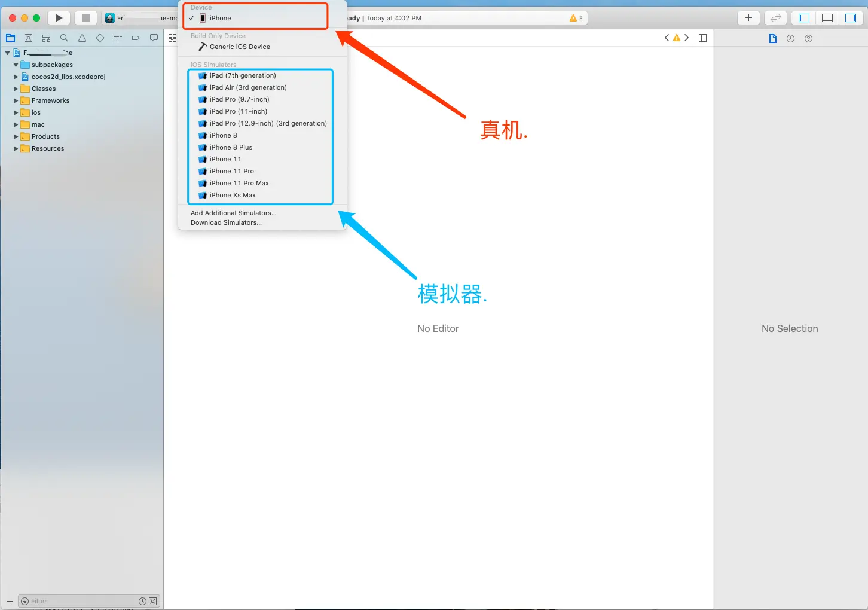868x610 pixels.
Task: Open the Report navigator icon
Action: pos(154,38)
